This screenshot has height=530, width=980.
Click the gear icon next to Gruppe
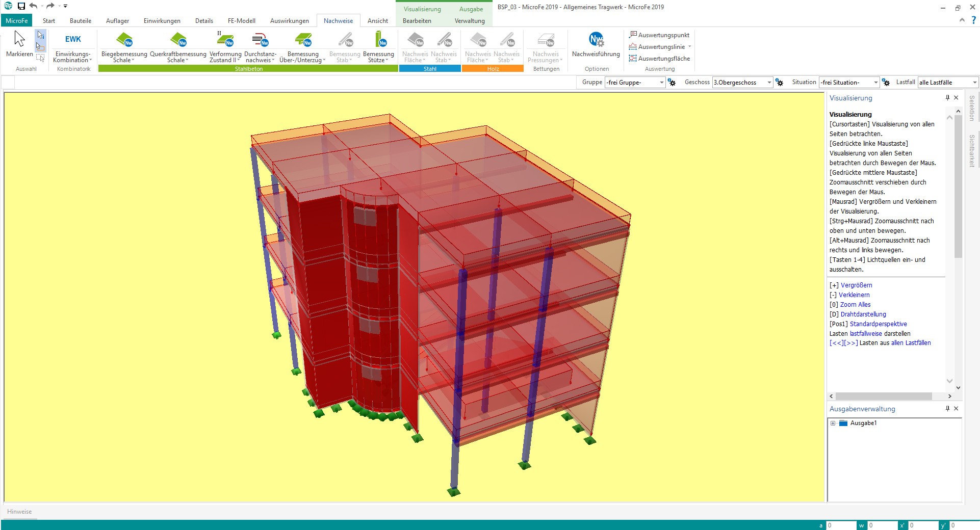pyautogui.click(x=672, y=83)
